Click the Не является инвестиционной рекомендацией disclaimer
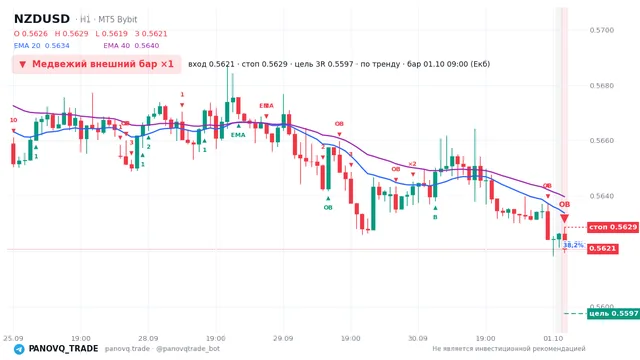The image size is (640, 360). pyautogui.click(x=509, y=349)
